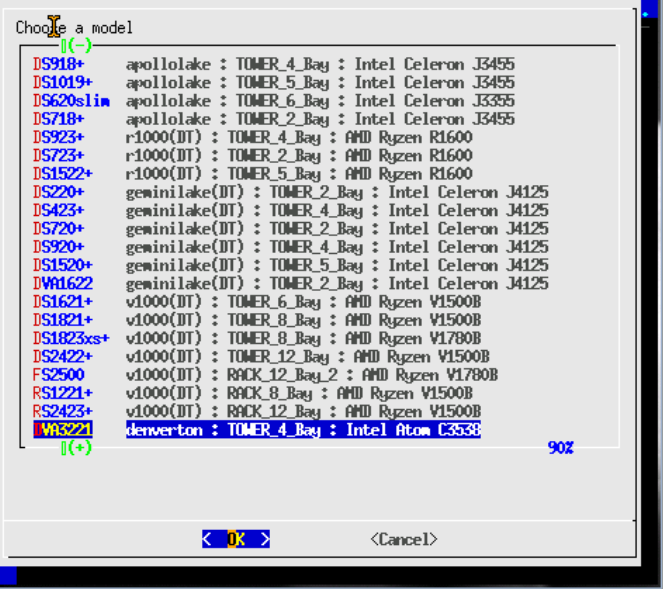Click the 'Choose a model' dialog title

(74, 28)
